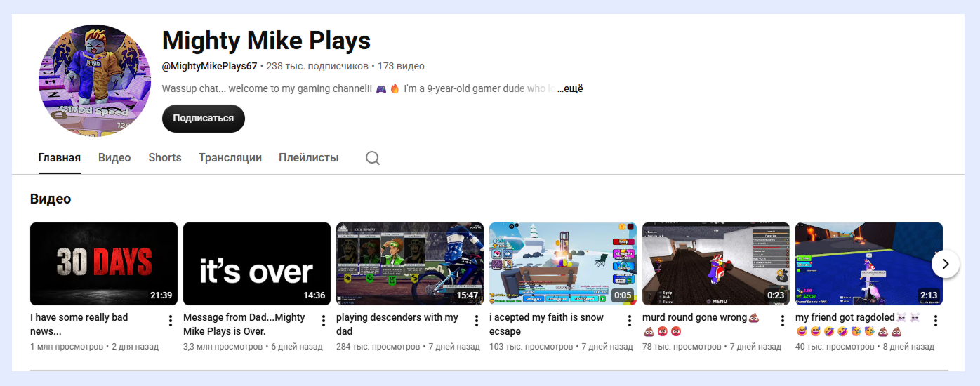
Task: Click the "Wassup chat..." channel description text
Action: [358, 88]
